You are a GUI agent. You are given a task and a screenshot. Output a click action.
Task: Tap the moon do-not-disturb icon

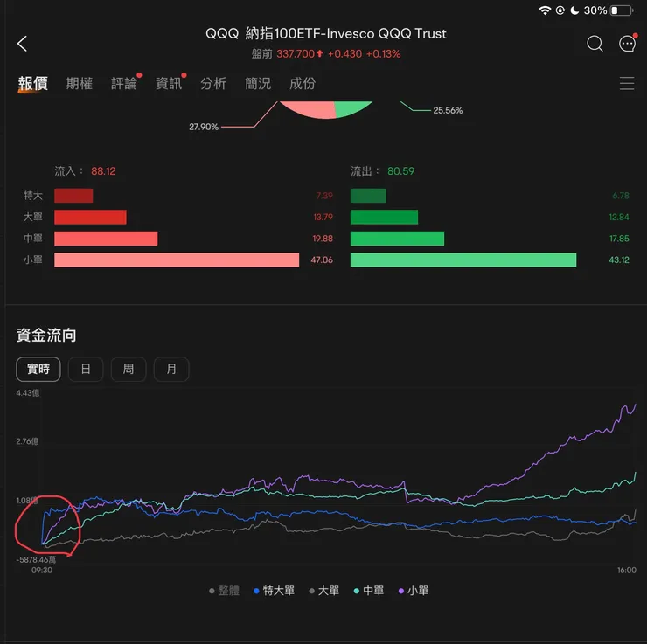click(574, 10)
